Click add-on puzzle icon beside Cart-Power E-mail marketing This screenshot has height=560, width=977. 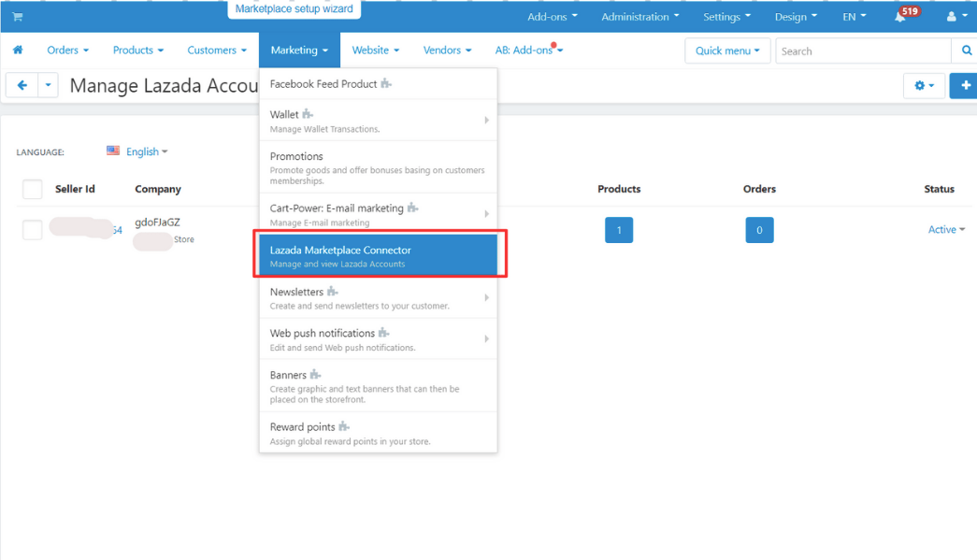[412, 208]
